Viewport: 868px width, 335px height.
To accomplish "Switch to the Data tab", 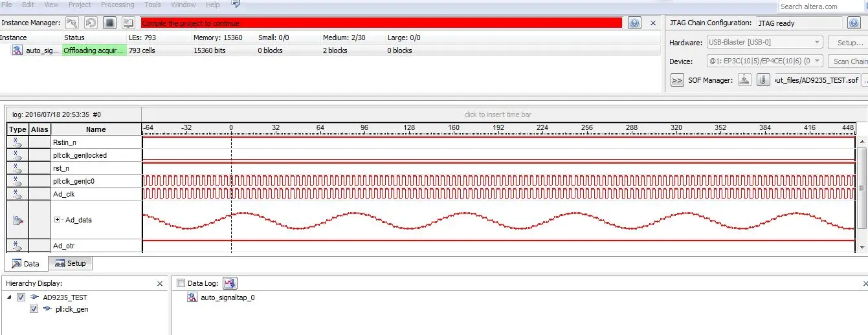I will click(x=25, y=264).
